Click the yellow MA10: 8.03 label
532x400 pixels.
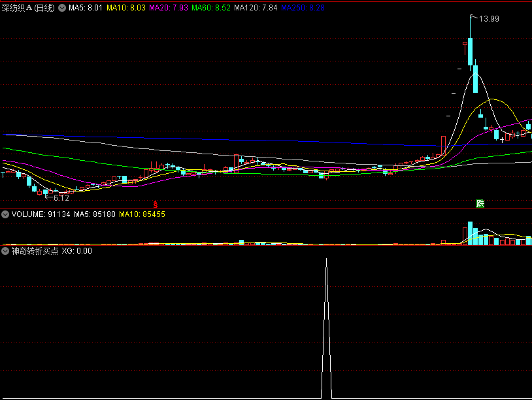tap(126, 8)
